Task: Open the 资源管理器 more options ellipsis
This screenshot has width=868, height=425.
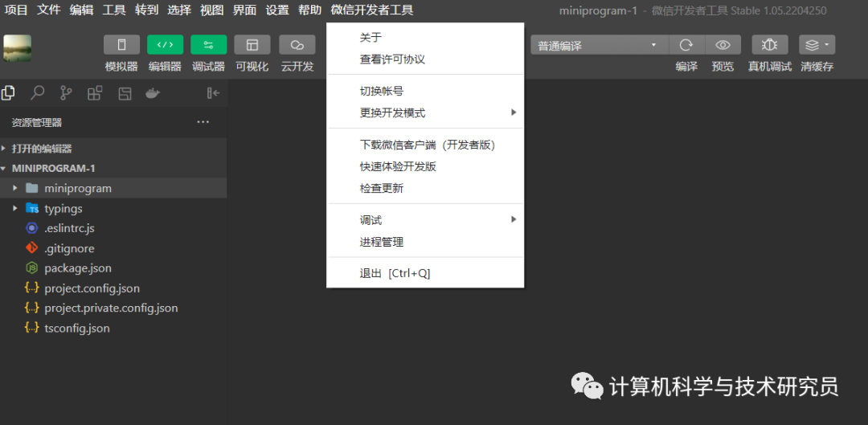Action: click(x=203, y=122)
